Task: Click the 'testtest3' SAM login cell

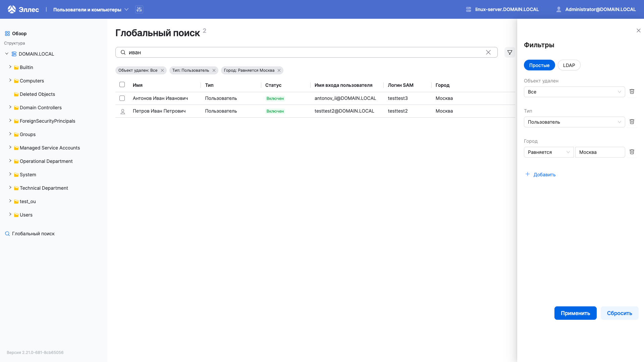Action: pyautogui.click(x=398, y=98)
